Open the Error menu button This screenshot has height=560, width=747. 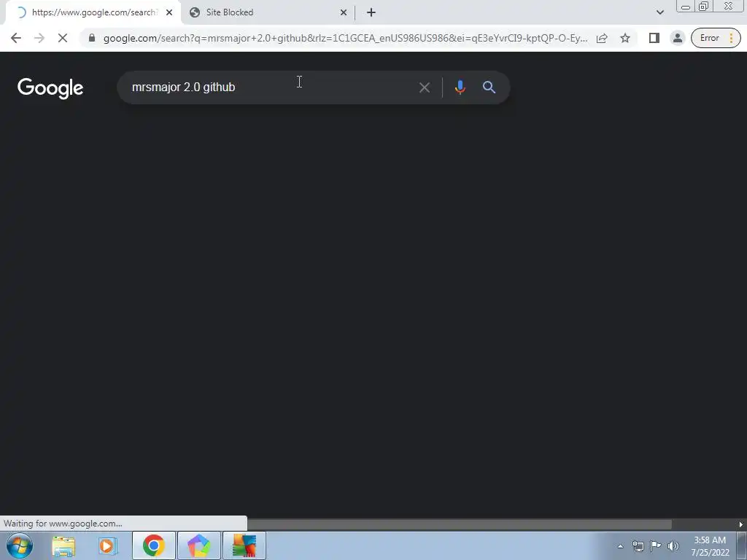point(716,38)
